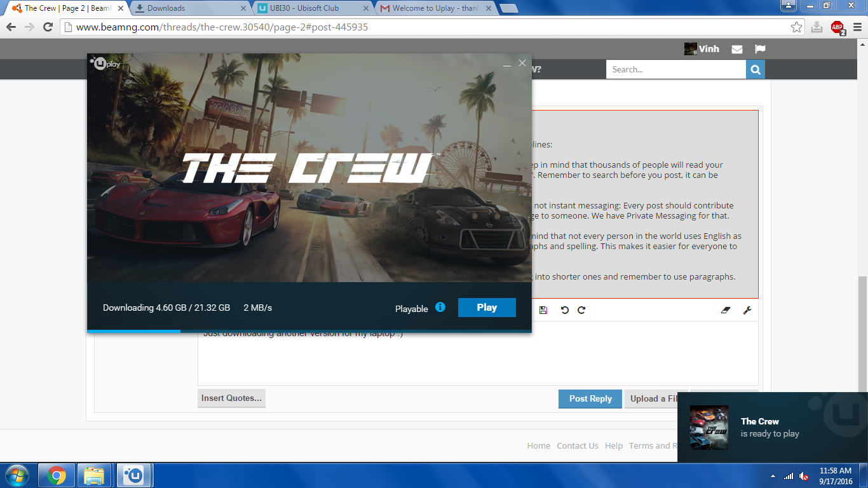
Task: Click the 'Playable' status label
Action: pyautogui.click(x=412, y=309)
